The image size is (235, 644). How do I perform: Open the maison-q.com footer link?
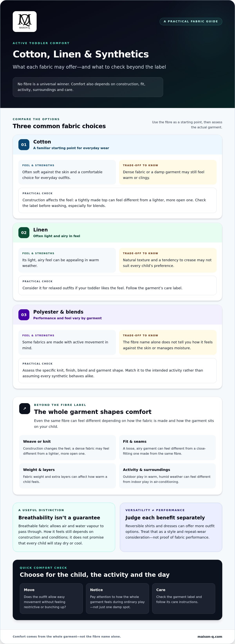210,637
